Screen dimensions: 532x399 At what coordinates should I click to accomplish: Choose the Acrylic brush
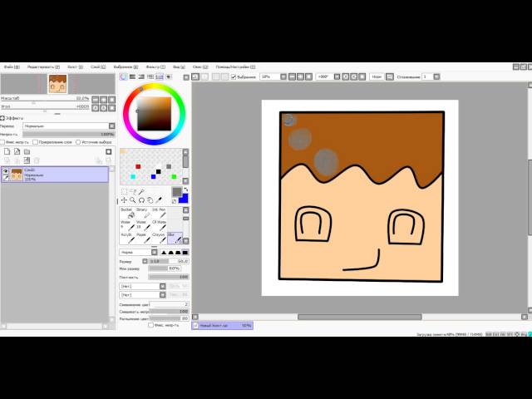128,239
